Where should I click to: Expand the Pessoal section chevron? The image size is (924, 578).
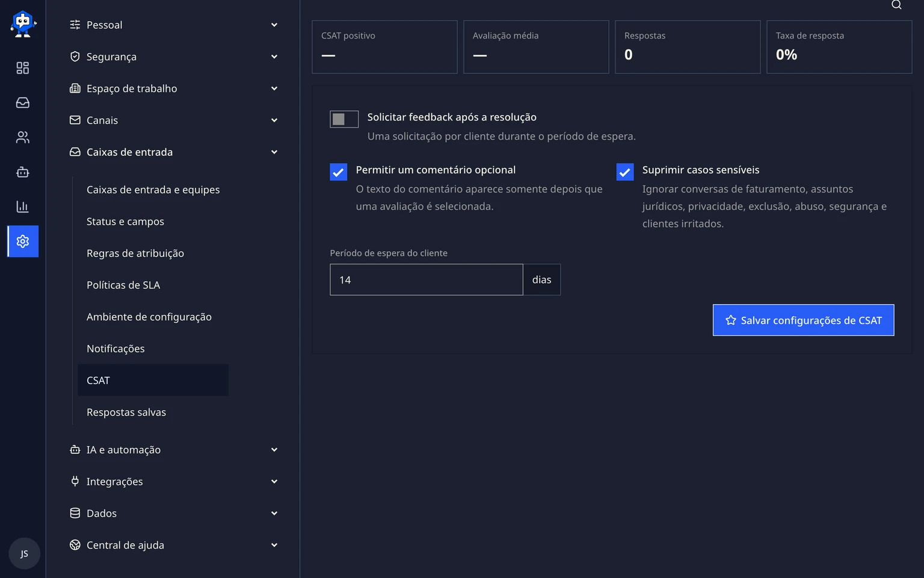click(x=274, y=25)
